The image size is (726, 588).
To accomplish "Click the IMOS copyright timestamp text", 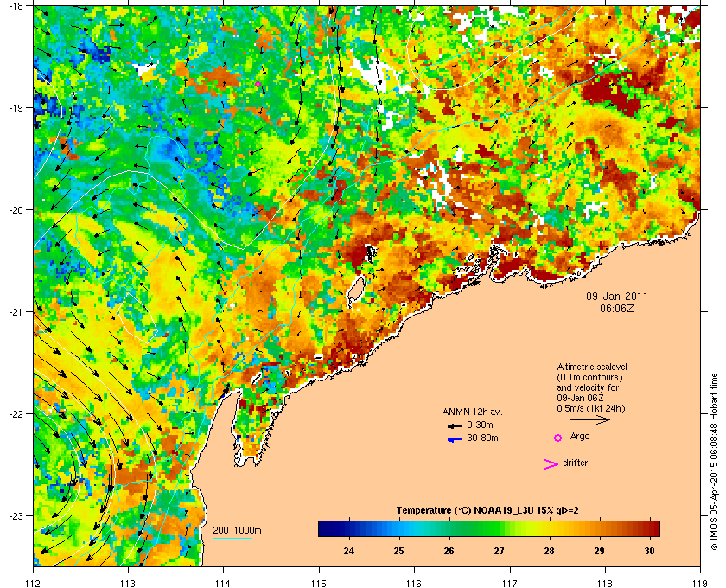I will point(714,463).
